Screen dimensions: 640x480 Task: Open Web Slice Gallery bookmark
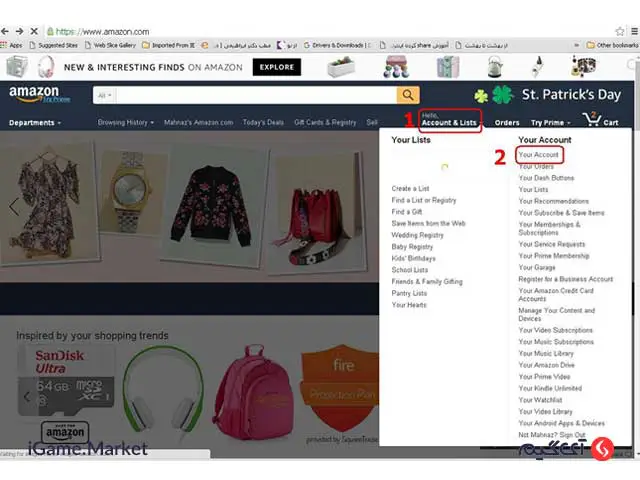point(110,45)
